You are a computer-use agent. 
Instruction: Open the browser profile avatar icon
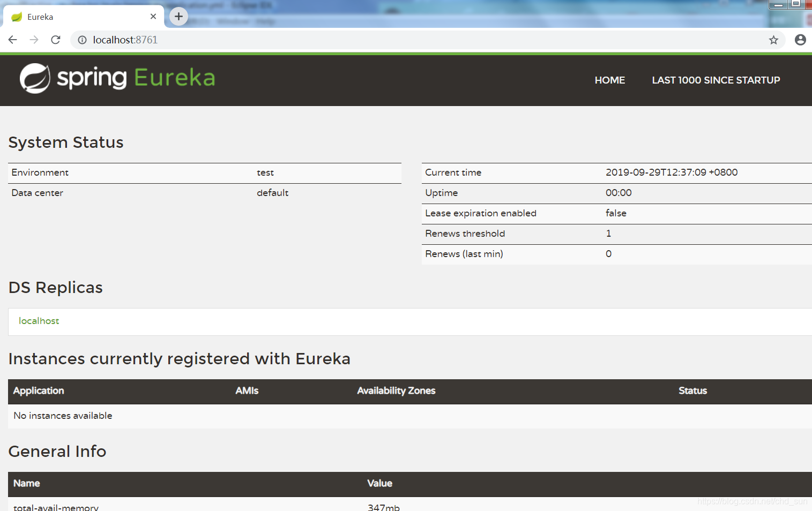point(800,40)
